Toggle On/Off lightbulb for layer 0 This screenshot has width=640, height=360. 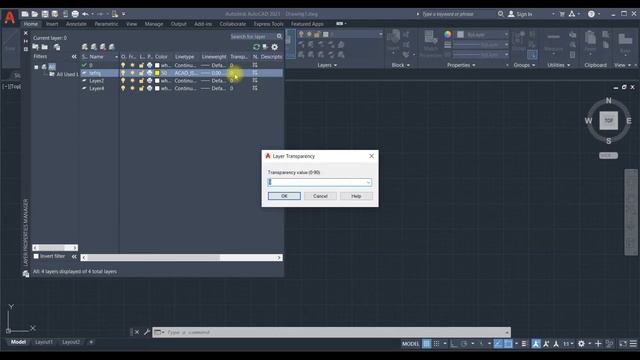pos(123,65)
